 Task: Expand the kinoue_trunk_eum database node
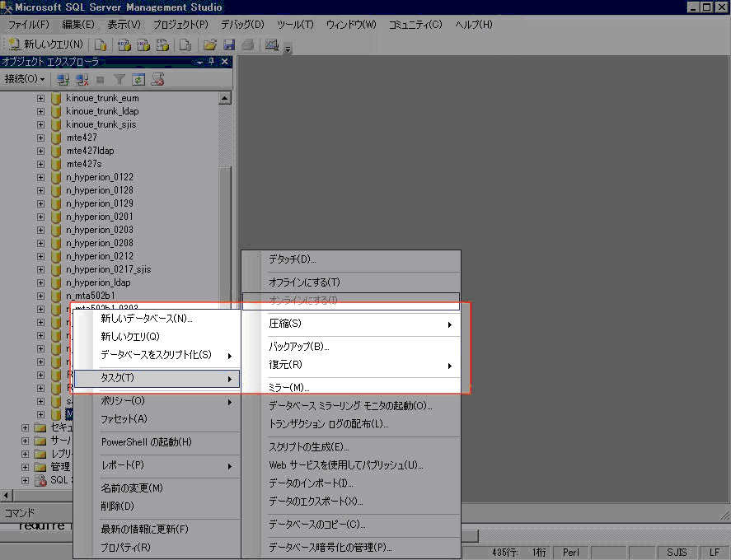(40, 98)
